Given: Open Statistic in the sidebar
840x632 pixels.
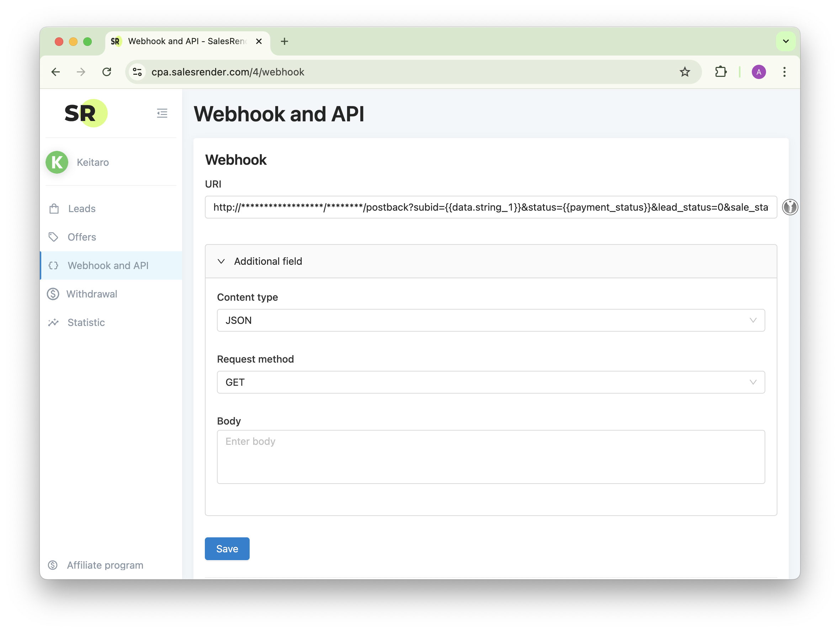Looking at the screenshot, I should (111, 322).
